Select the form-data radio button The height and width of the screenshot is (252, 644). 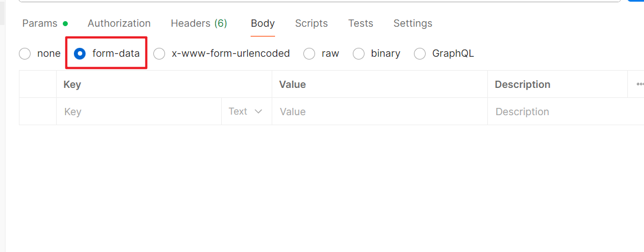(79, 53)
